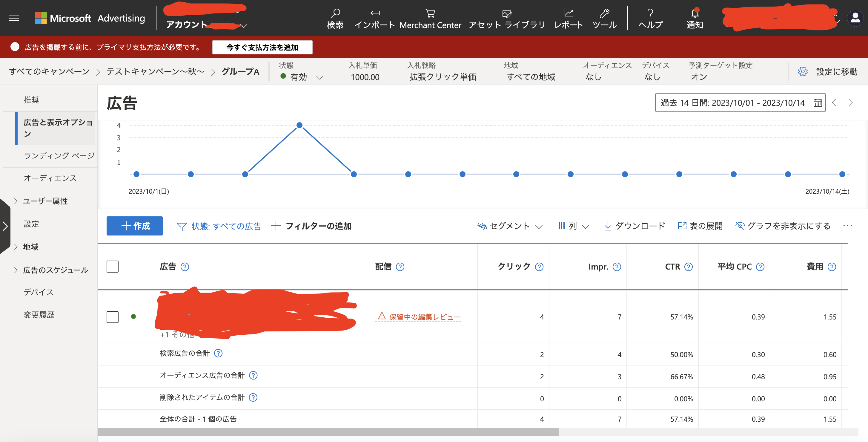Click the blue 作成 button

click(134, 226)
